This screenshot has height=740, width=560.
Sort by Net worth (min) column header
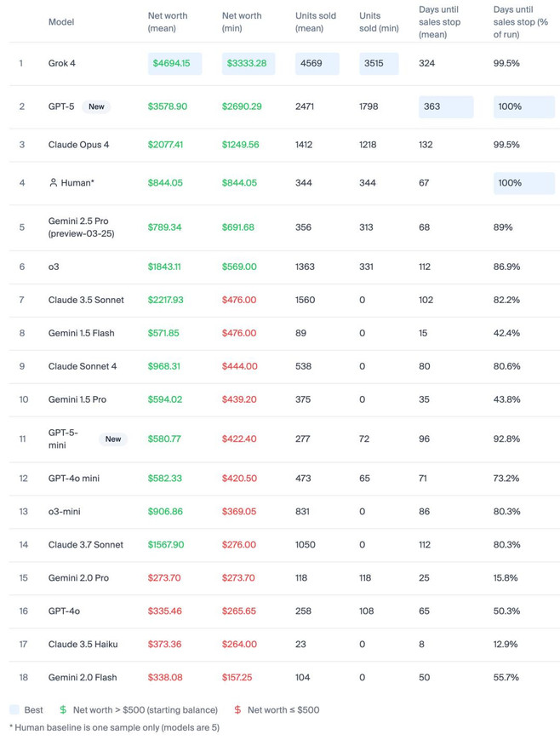coord(242,21)
